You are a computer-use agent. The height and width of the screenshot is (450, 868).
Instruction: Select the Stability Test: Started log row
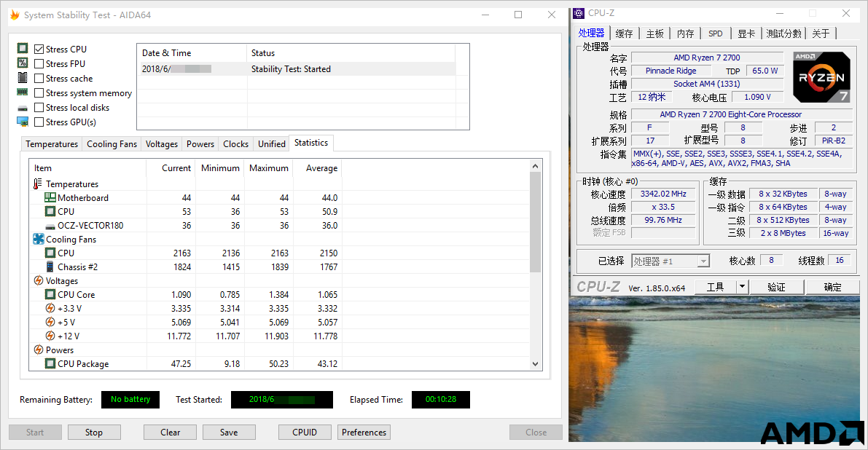(x=297, y=68)
